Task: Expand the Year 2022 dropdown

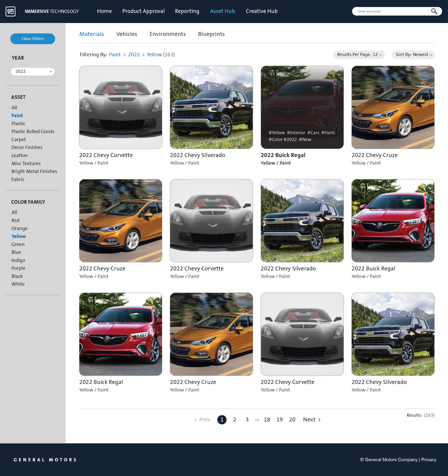Action: point(33,71)
